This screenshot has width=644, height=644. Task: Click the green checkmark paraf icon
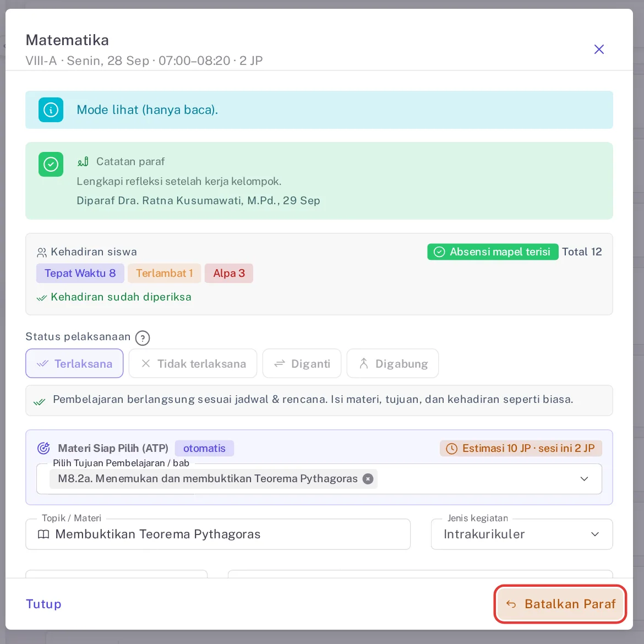click(x=51, y=164)
